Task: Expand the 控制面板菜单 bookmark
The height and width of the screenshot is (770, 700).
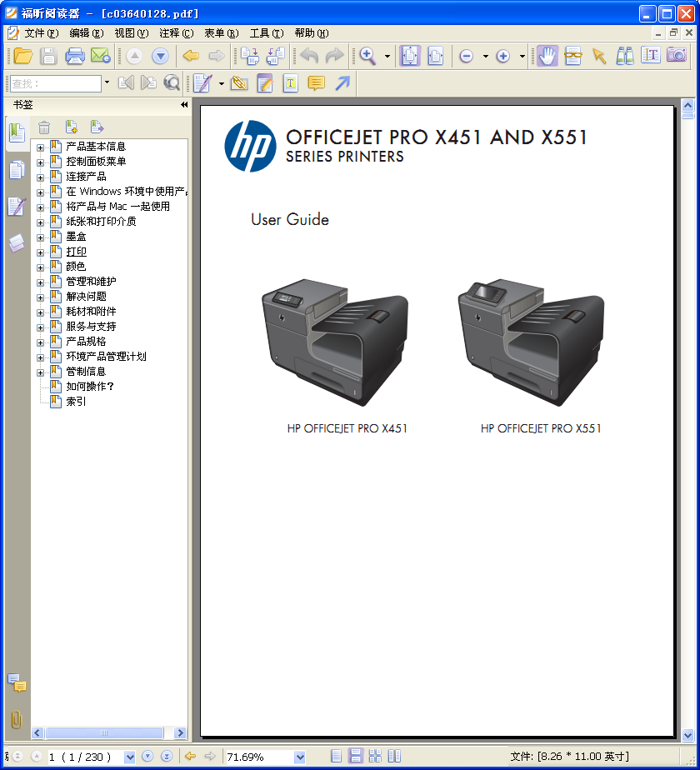Action: (40, 162)
